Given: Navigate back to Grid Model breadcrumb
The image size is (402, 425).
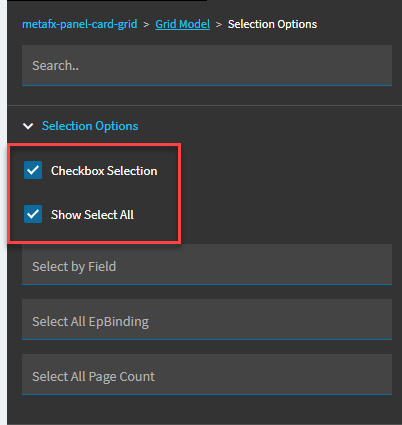Looking at the screenshot, I should point(183,24).
